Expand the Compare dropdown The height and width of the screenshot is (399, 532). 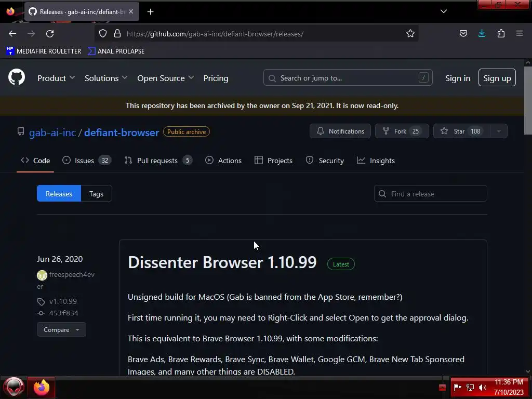61,329
